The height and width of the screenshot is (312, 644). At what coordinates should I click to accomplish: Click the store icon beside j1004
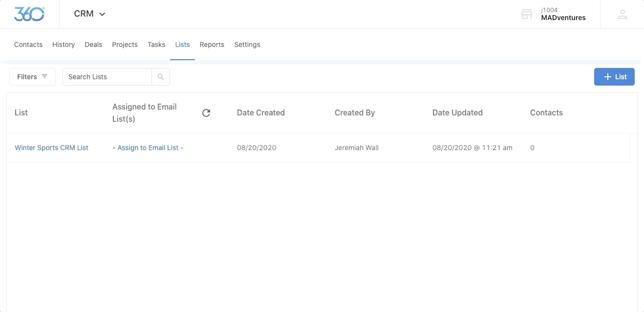pyautogui.click(x=527, y=14)
